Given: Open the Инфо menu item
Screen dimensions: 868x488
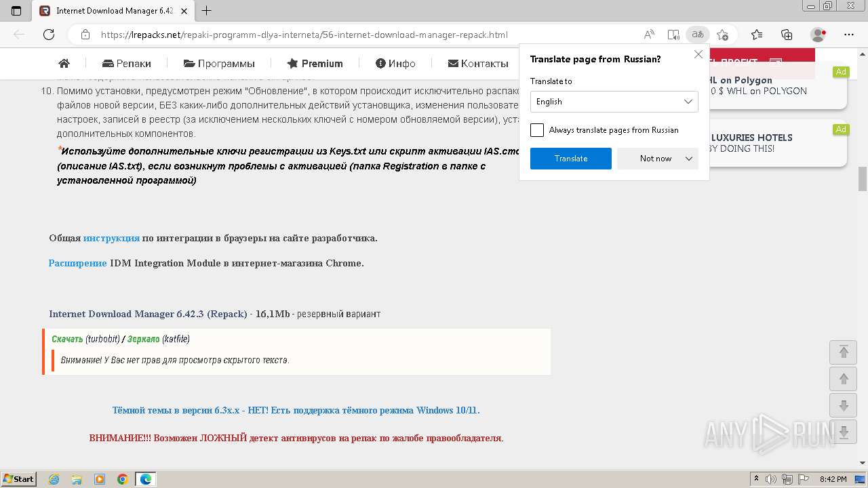Looking at the screenshot, I should (395, 64).
